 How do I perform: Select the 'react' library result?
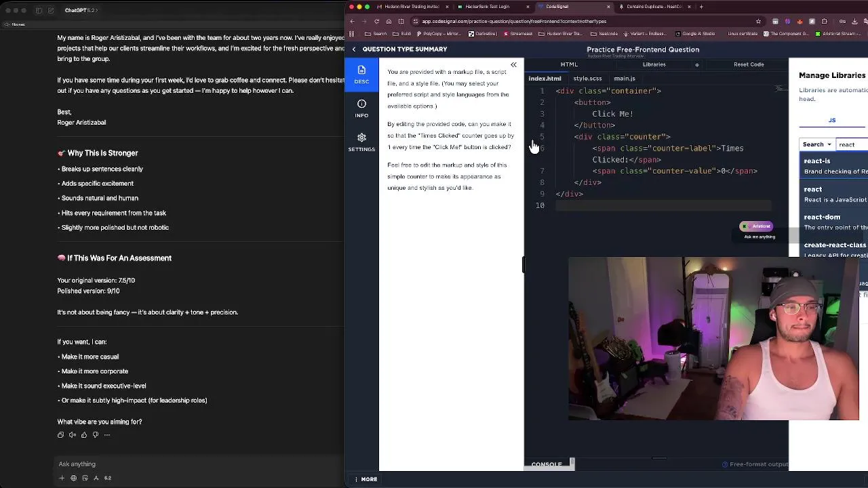click(834, 194)
